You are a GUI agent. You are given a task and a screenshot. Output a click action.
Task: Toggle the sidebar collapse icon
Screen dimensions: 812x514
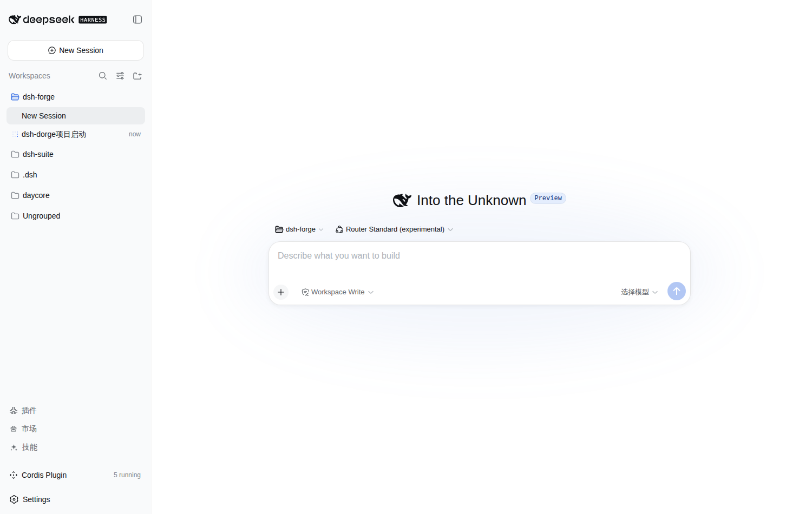coord(137,19)
